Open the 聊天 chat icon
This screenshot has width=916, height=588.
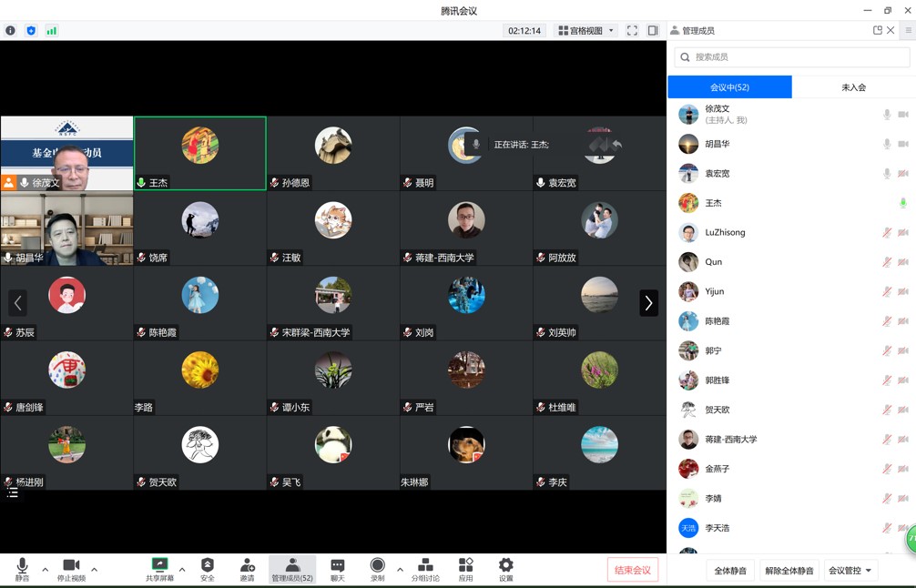[x=337, y=569]
